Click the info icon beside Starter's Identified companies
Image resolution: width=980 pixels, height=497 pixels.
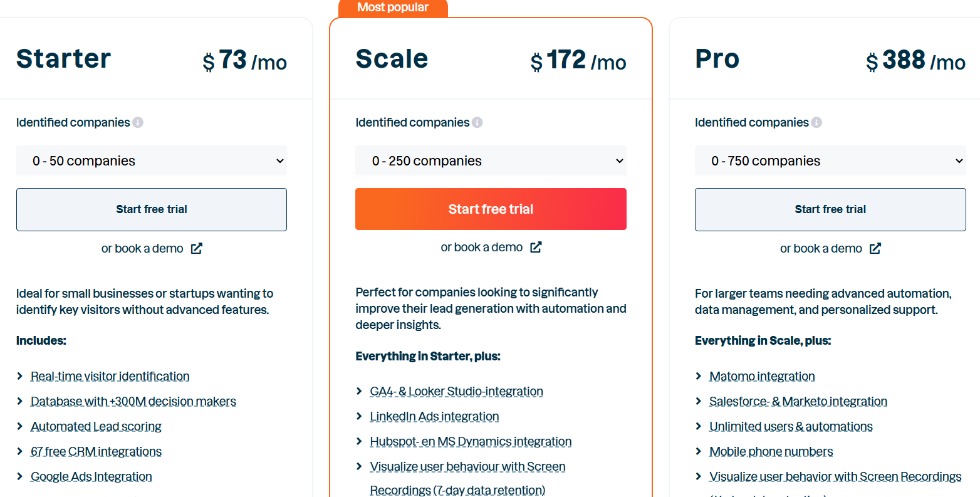[x=137, y=122]
